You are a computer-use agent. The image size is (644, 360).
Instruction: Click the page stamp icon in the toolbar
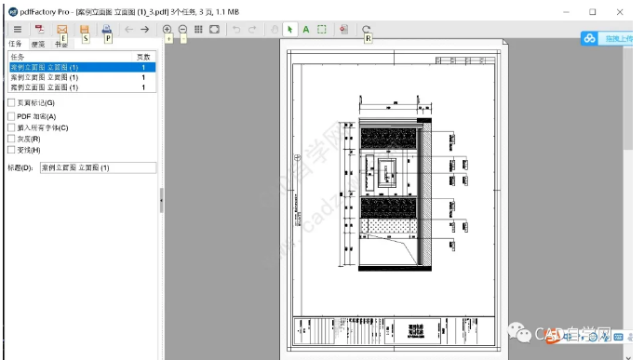point(344,30)
